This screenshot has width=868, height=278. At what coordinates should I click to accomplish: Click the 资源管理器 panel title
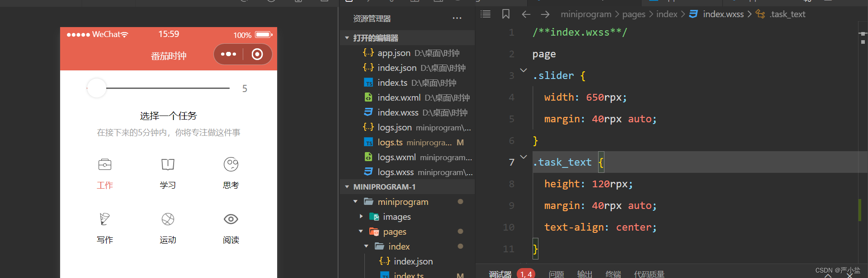pyautogui.click(x=372, y=19)
